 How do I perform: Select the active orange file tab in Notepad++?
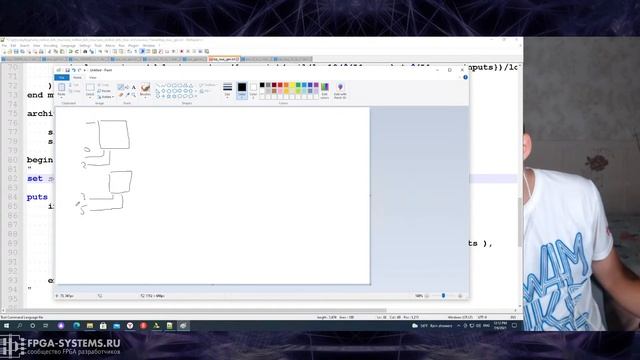(224, 59)
